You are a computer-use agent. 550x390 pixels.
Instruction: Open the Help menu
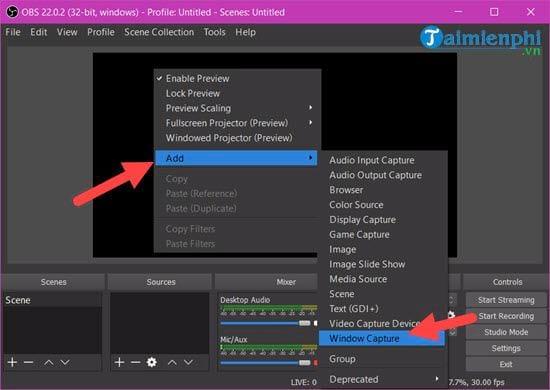246,32
